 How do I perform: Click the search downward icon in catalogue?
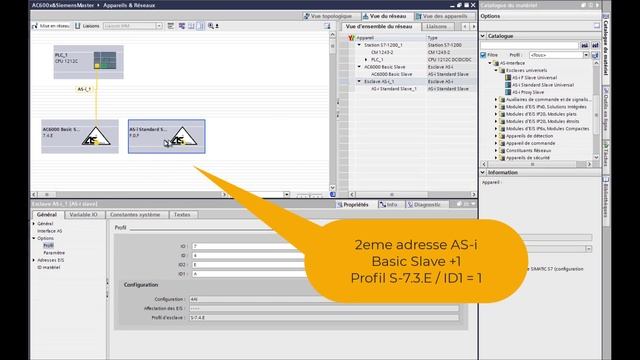tap(584, 45)
